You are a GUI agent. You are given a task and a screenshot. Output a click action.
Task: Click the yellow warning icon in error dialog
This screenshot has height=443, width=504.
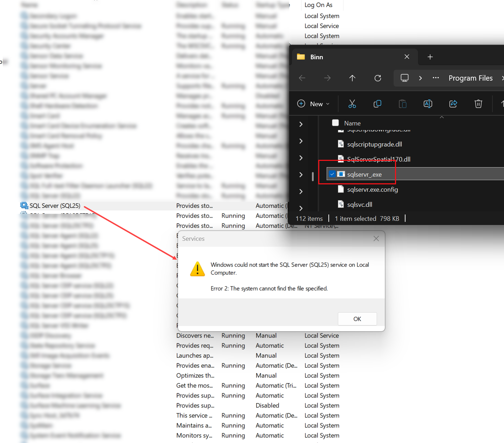[197, 269]
